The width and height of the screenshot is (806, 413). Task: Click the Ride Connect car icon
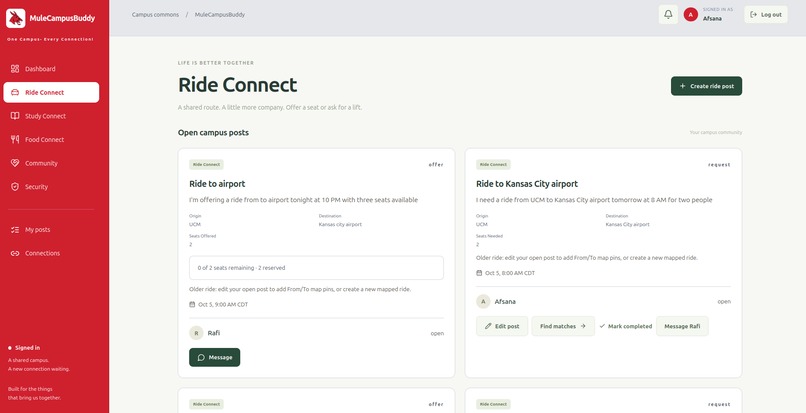tap(15, 93)
